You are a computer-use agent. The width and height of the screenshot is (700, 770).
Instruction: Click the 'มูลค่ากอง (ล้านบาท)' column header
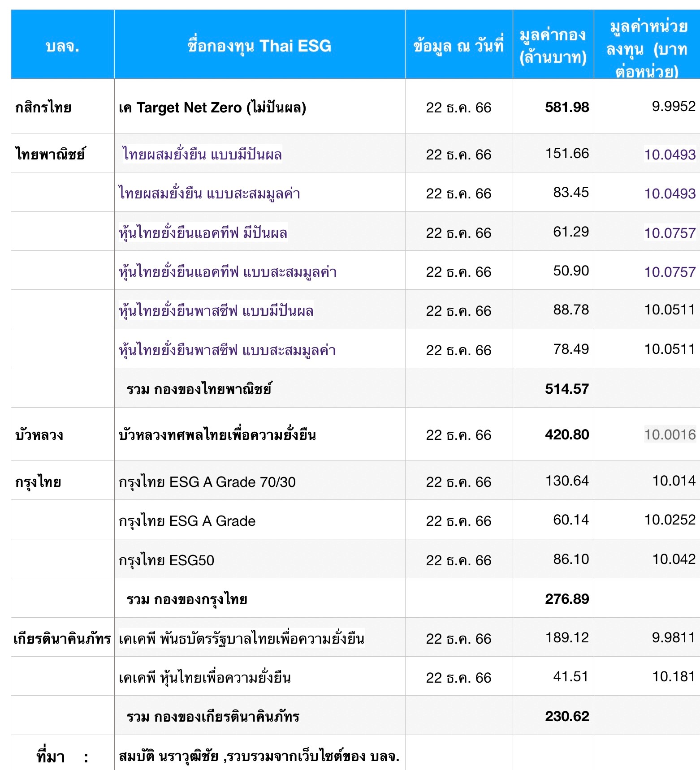pyautogui.click(x=553, y=46)
